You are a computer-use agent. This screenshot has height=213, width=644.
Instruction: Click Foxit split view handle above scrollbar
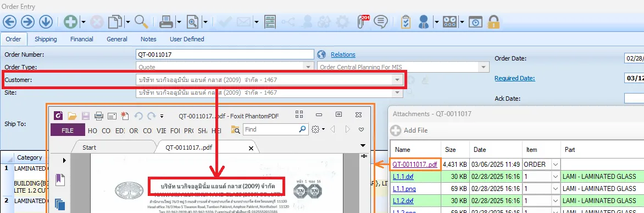pyautogui.click(x=364, y=156)
